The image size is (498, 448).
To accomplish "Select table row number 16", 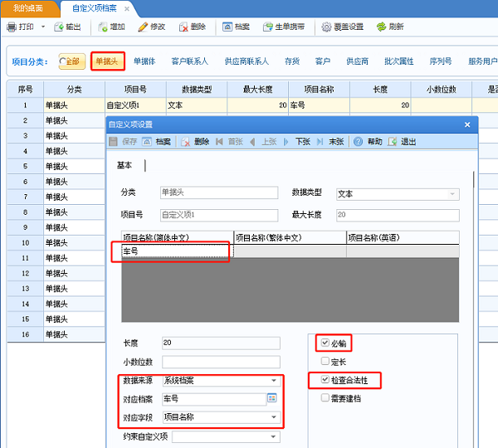I will coord(25,334).
